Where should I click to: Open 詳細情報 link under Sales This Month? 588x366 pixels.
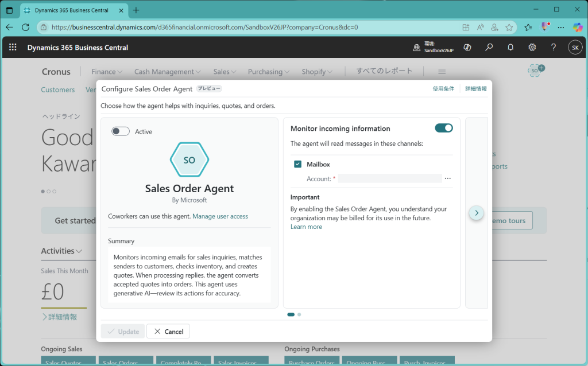point(60,317)
